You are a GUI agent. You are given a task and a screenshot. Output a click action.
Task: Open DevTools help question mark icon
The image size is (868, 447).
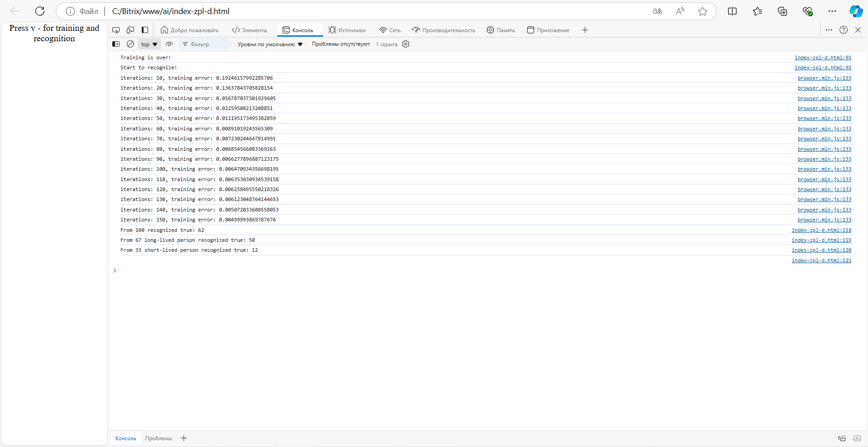click(x=844, y=30)
